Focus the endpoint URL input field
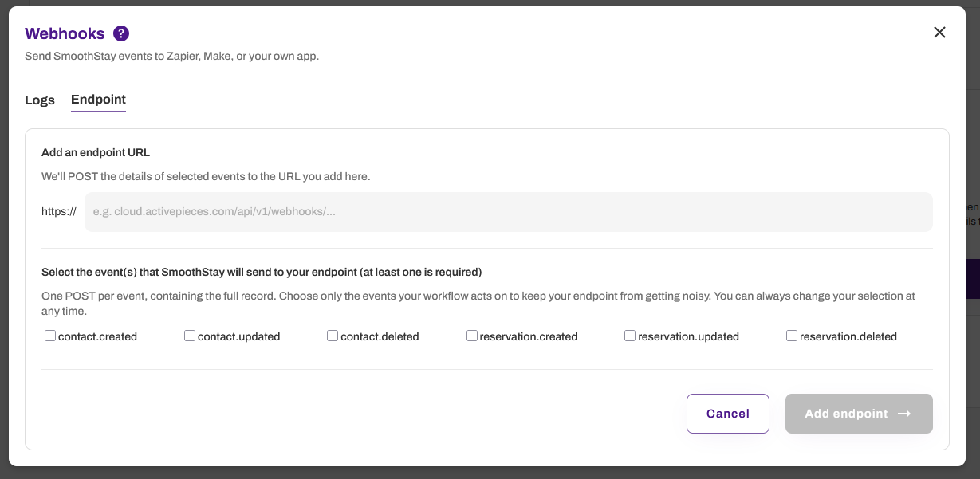Screen dimensions: 980x479 coord(509,212)
